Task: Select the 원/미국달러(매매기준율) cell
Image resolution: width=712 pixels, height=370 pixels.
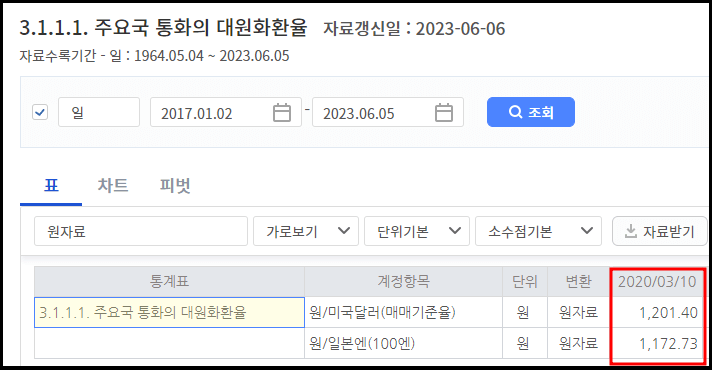Action: click(403, 312)
